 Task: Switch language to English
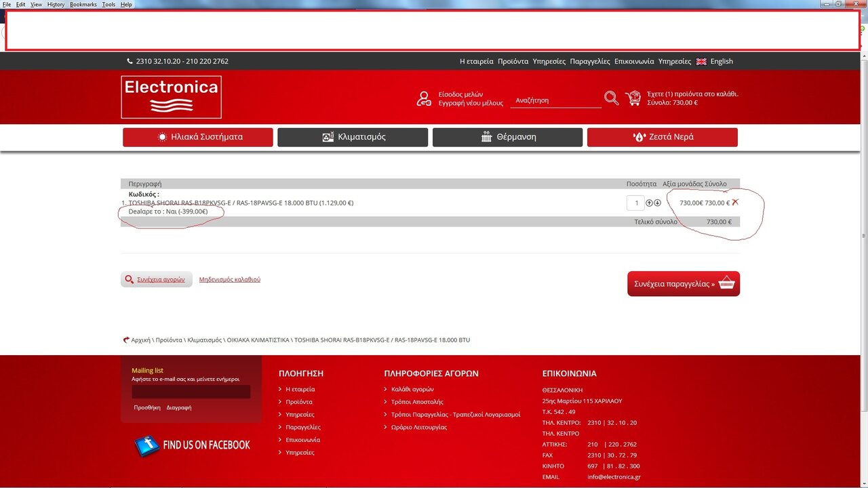722,61
